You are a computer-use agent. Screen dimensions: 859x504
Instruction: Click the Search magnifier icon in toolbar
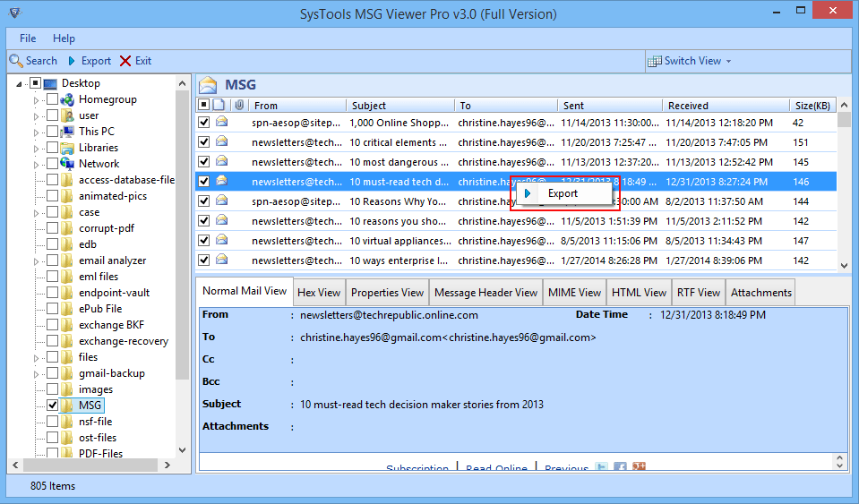(x=16, y=61)
